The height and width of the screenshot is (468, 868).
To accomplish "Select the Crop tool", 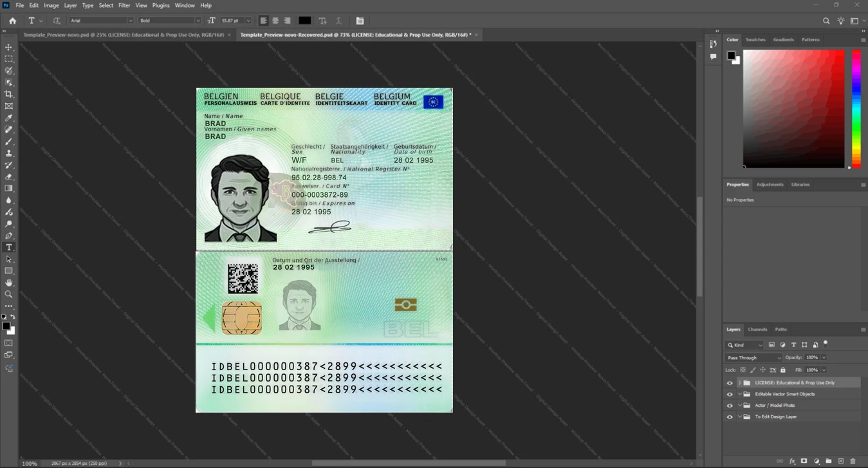I will click(9, 94).
